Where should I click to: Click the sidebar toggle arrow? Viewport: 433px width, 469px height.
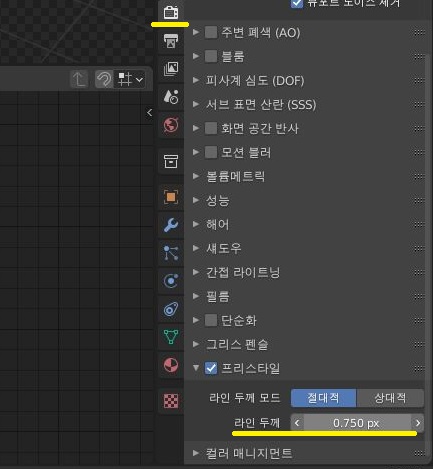149,113
